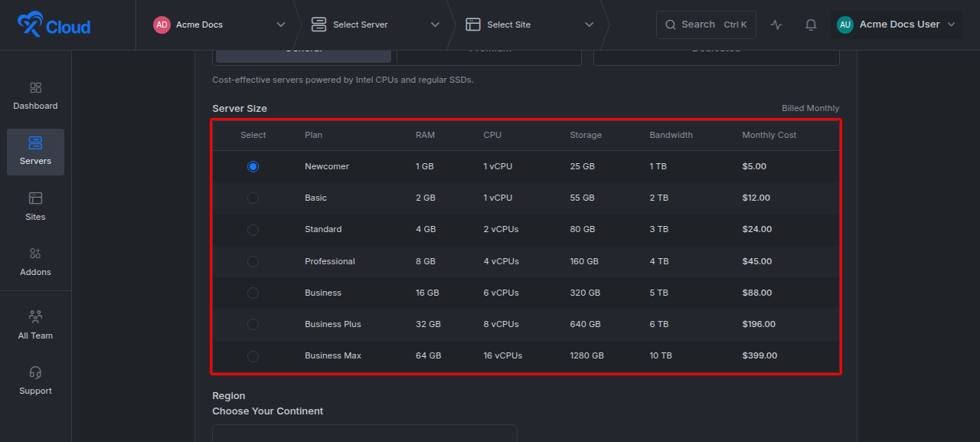The height and width of the screenshot is (442, 980).
Task: Click the Professional plan name
Action: tap(330, 261)
